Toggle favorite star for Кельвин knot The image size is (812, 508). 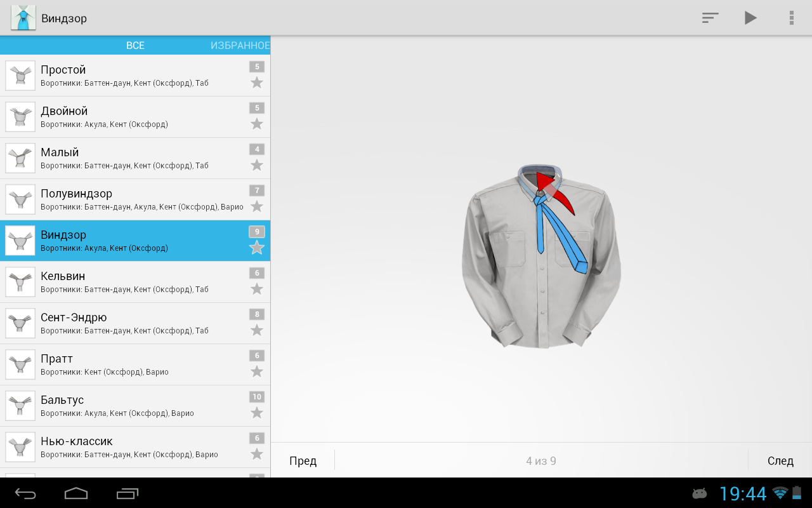coord(257,289)
